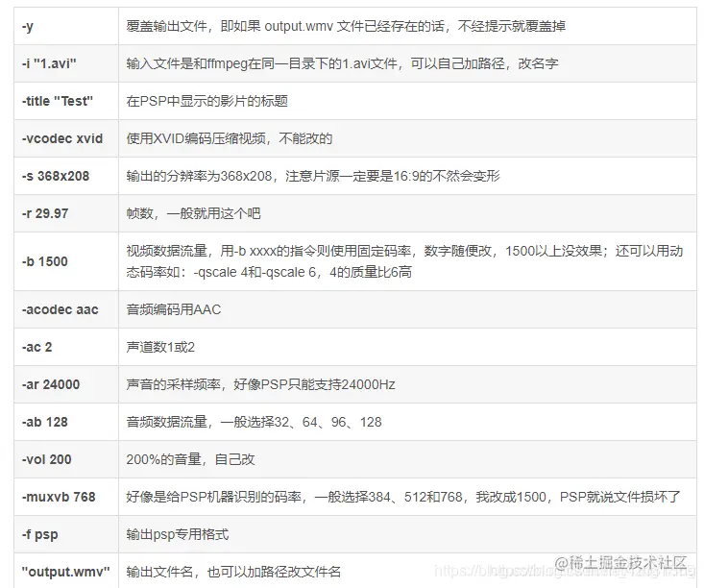Select the PSP bitrate 384、512和768 description
This screenshot has width=704, height=588.
click(x=403, y=497)
